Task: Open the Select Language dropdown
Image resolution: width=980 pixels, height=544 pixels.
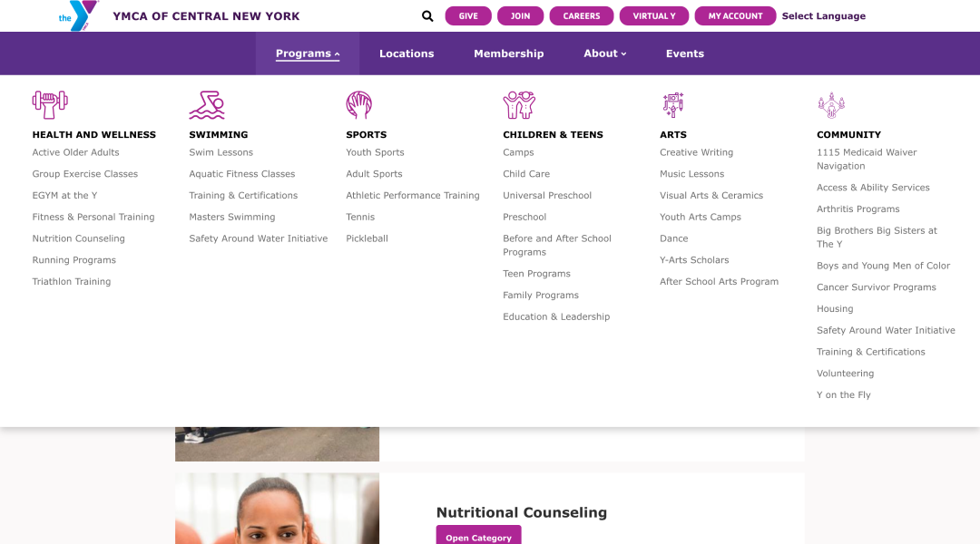Action: point(823,16)
